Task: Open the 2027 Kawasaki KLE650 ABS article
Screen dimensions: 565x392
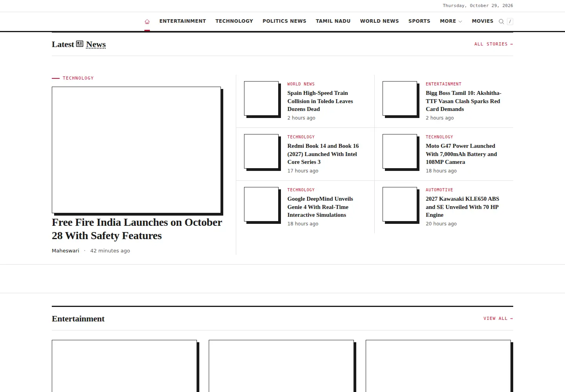Action: coord(463,207)
